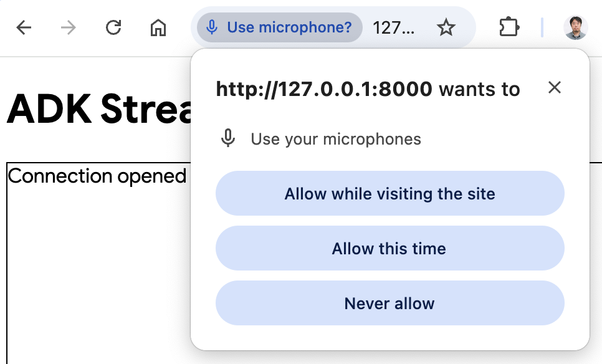Click the "Use microphone?" chip label

pyautogui.click(x=289, y=27)
